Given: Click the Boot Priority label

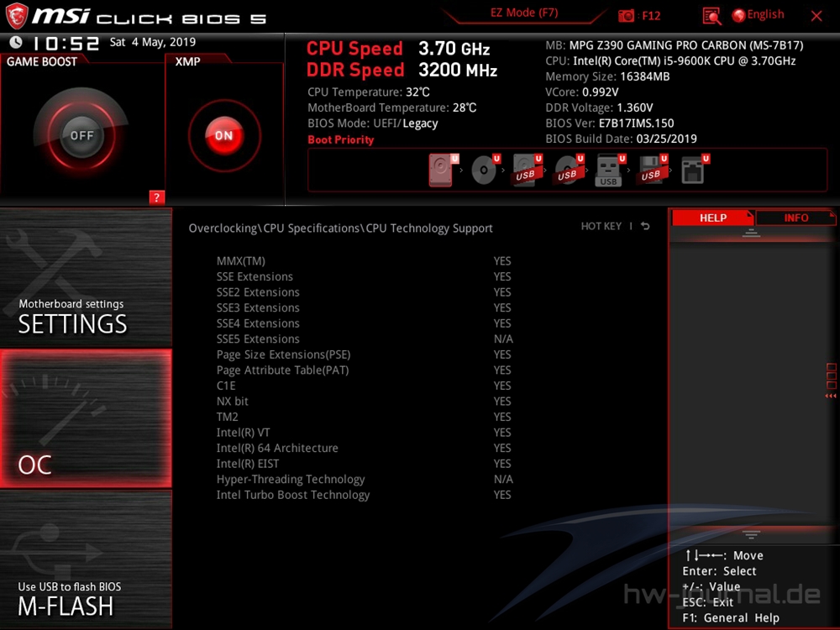Looking at the screenshot, I should pyautogui.click(x=341, y=139).
